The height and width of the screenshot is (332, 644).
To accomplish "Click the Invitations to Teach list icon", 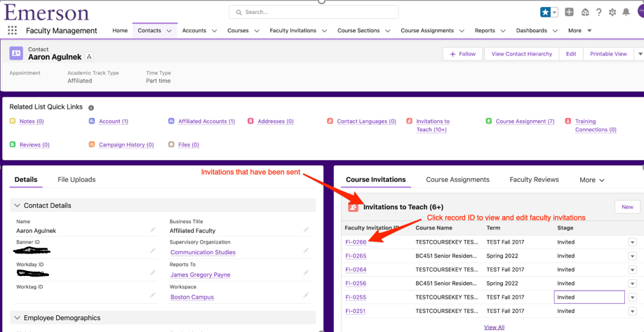I will point(353,207).
